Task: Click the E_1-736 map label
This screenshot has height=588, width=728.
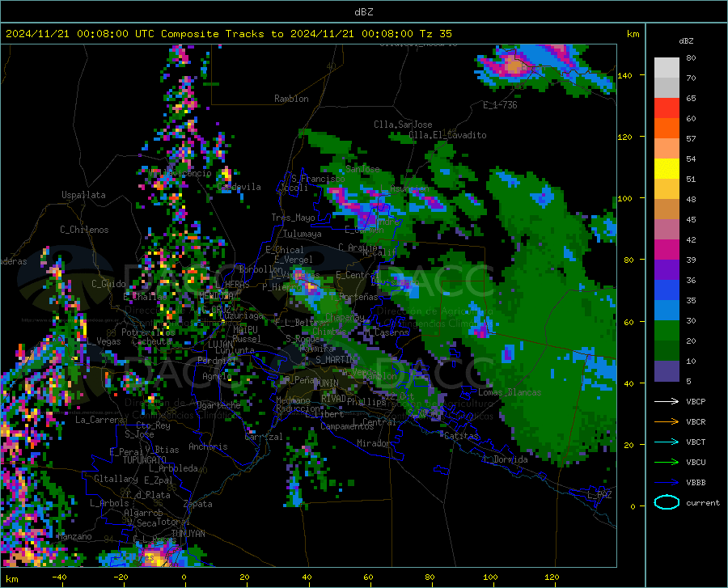Action: (x=500, y=105)
